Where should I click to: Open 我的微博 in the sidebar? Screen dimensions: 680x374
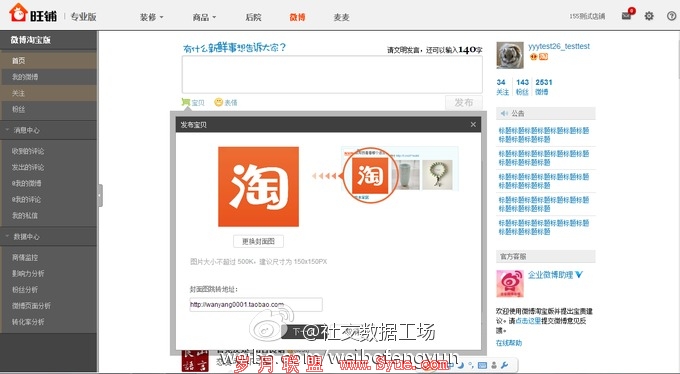pos(48,77)
